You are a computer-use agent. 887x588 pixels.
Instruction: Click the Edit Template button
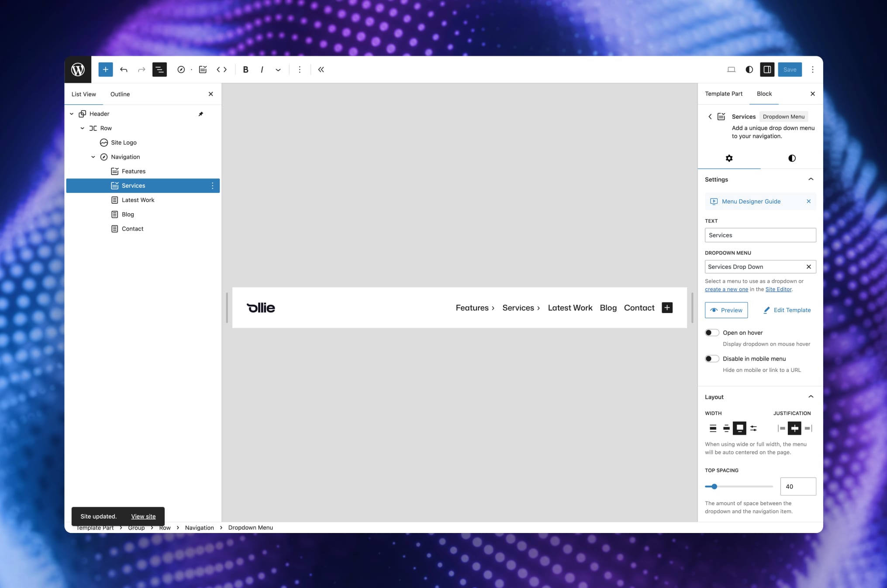(x=787, y=310)
